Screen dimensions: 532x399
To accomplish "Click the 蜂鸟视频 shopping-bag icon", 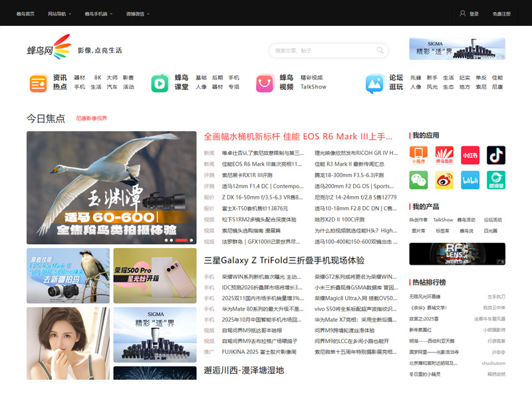I will coord(264,84).
